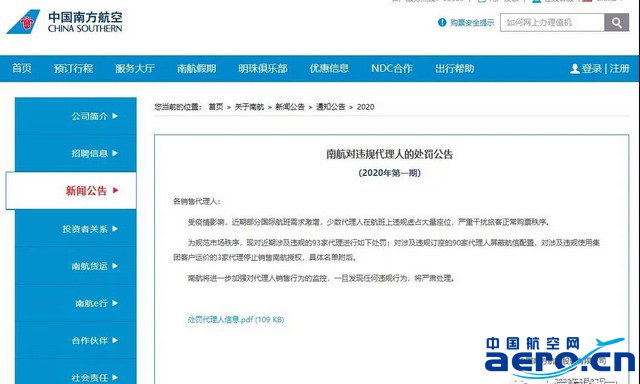Screen dimensions: 640x384
Task: Click the user icon beside 登录
Action: pos(575,69)
